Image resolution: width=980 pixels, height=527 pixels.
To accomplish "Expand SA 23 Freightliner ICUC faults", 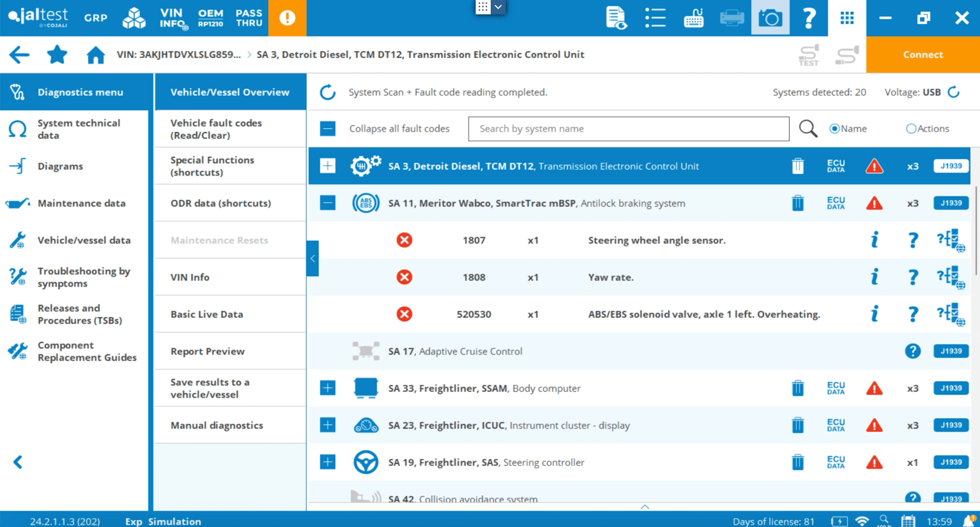I will (x=327, y=425).
